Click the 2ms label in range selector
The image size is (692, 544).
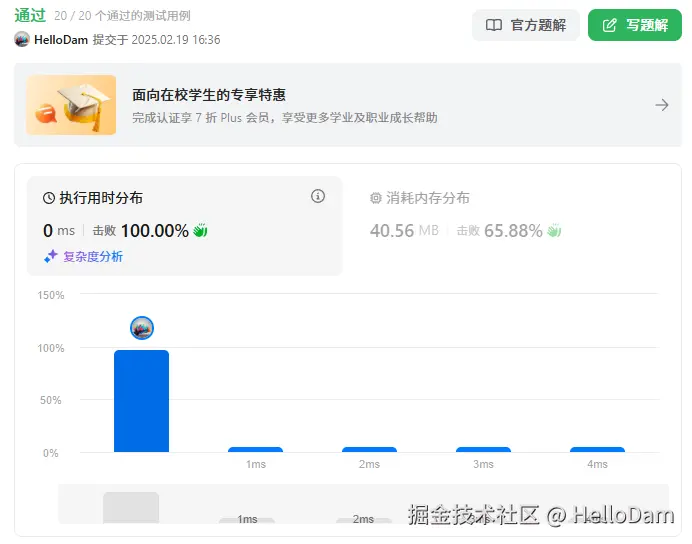click(x=363, y=519)
